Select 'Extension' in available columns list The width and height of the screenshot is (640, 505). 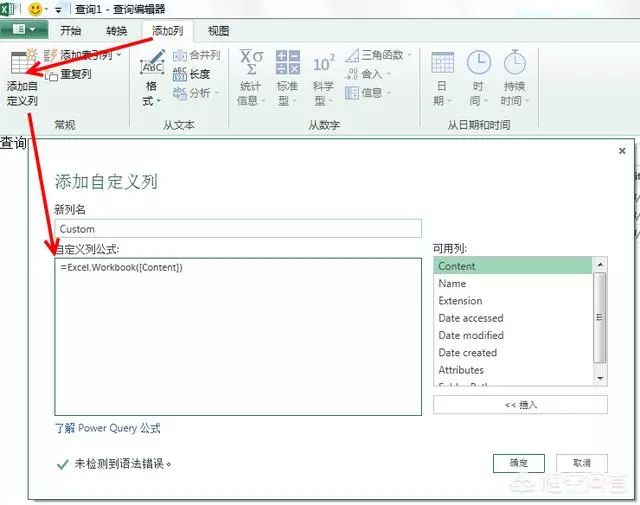(x=513, y=300)
